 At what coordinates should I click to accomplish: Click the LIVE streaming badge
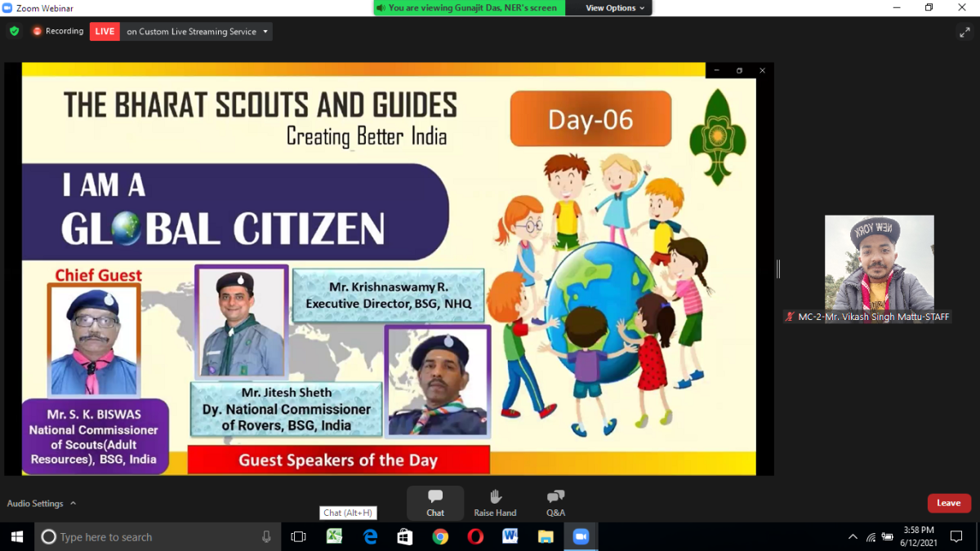pos(105,31)
